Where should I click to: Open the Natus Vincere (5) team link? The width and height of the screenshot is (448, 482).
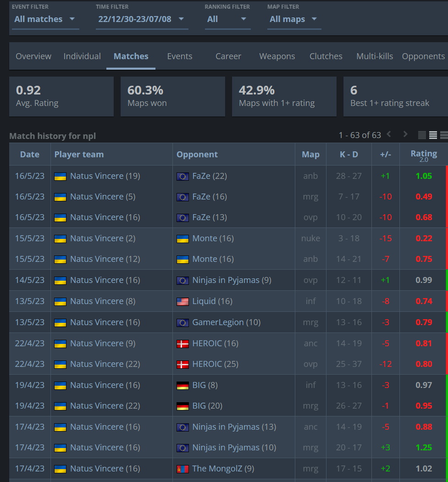coord(103,197)
